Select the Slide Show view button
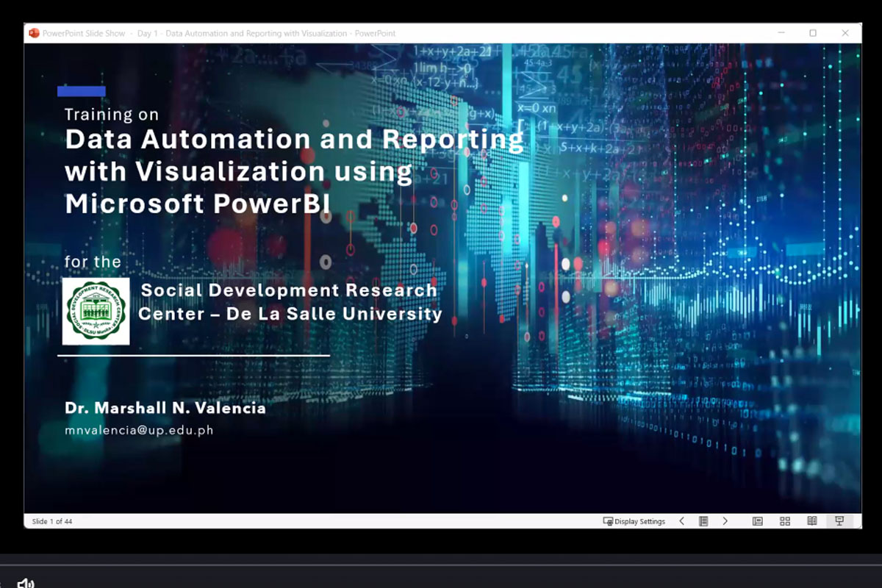 (839, 521)
